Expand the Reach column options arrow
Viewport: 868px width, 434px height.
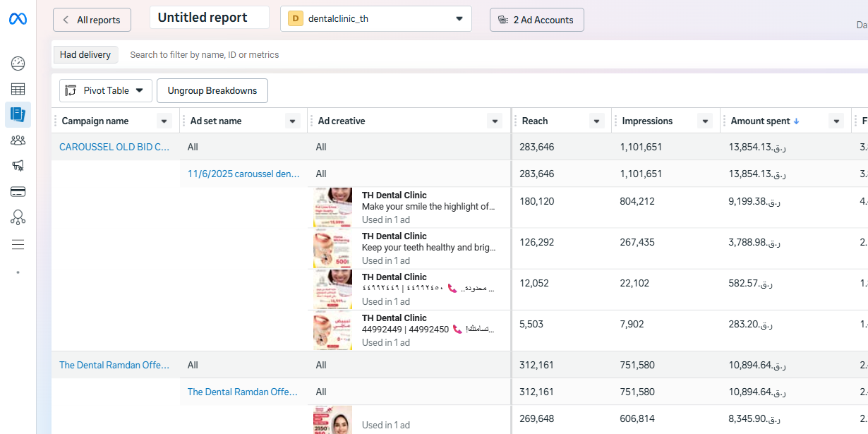(597, 121)
